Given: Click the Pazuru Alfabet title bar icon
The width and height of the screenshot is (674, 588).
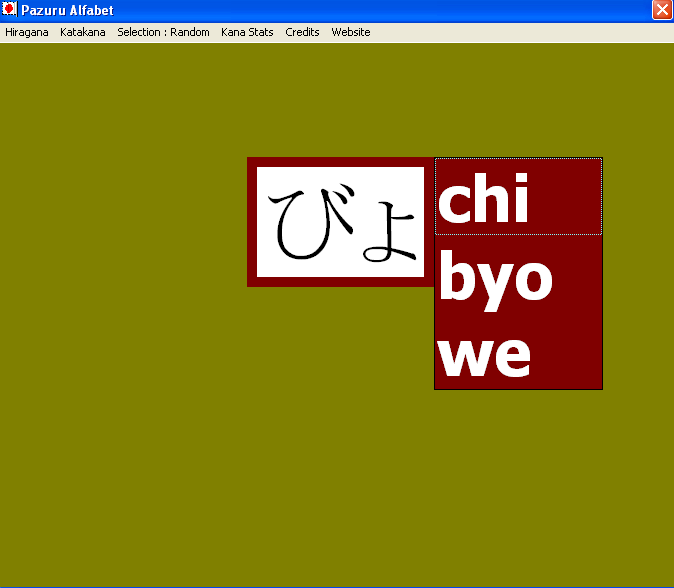Looking at the screenshot, I should pos(9,9).
